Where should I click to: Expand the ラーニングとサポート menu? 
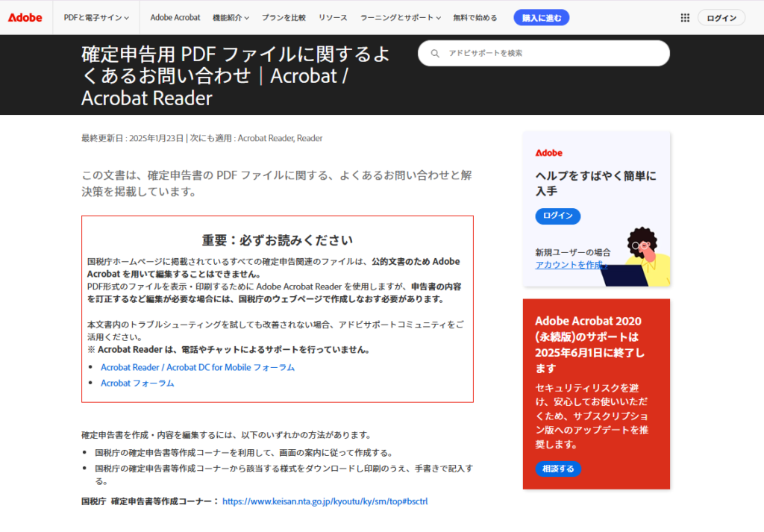coord(400,17)
